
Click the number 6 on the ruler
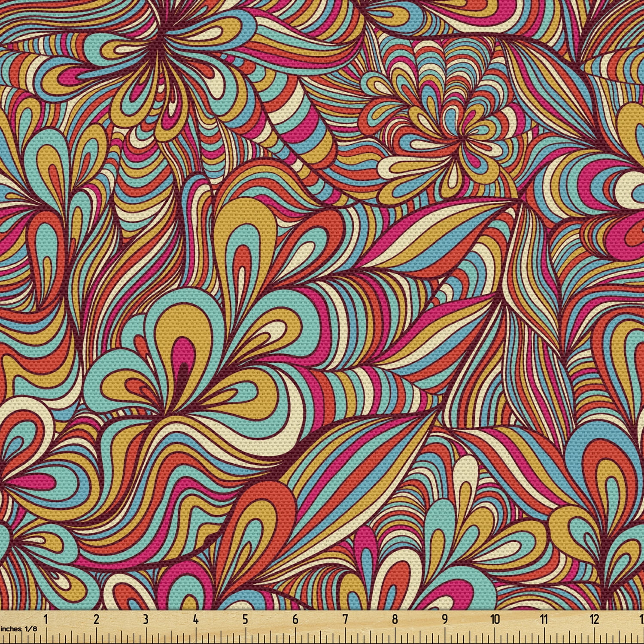[295, 619]
